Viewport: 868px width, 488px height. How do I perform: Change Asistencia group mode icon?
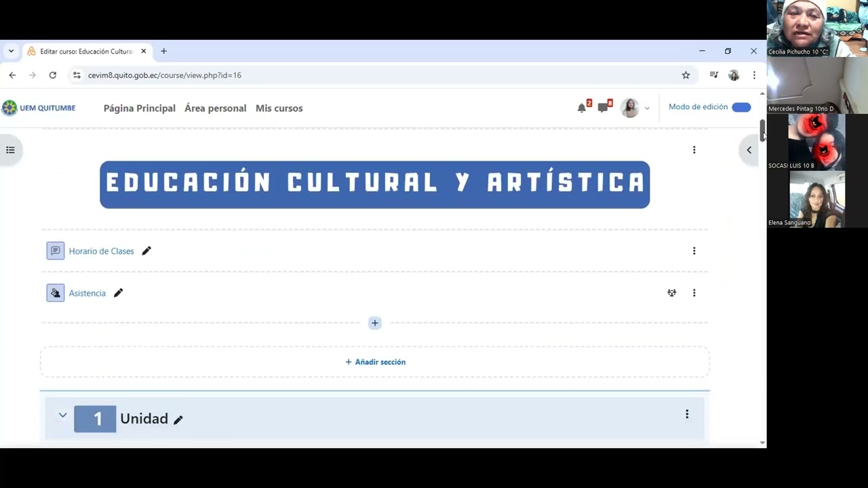pyautogui.click(x=671, y=293)
